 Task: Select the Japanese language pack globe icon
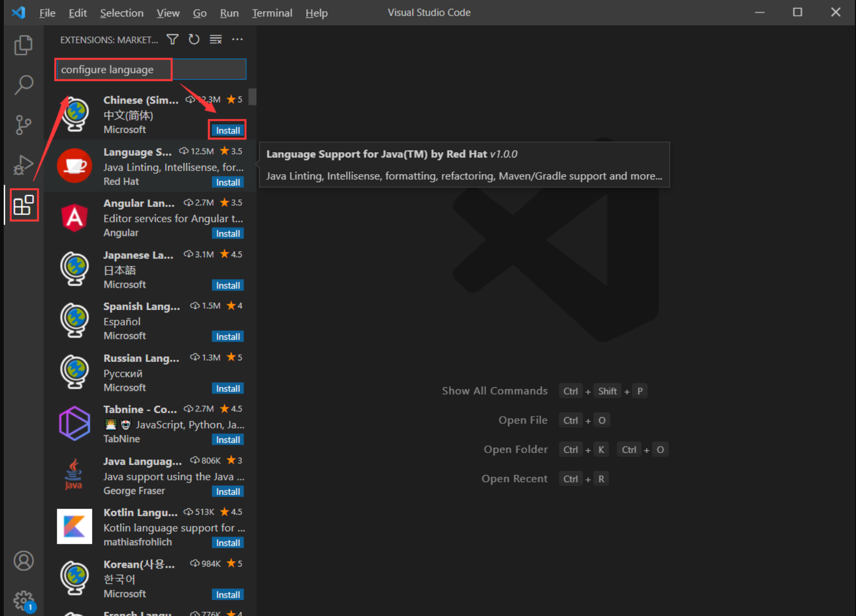point(75,269)
